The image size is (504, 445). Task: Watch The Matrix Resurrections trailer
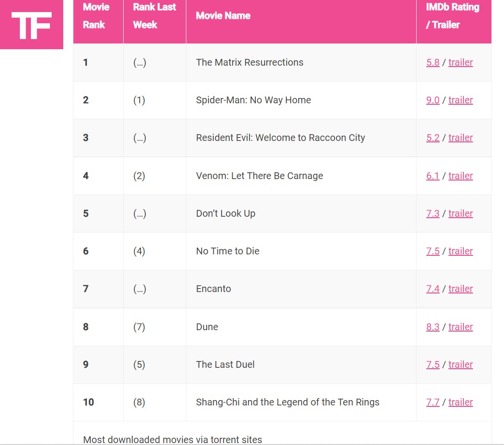461,62
